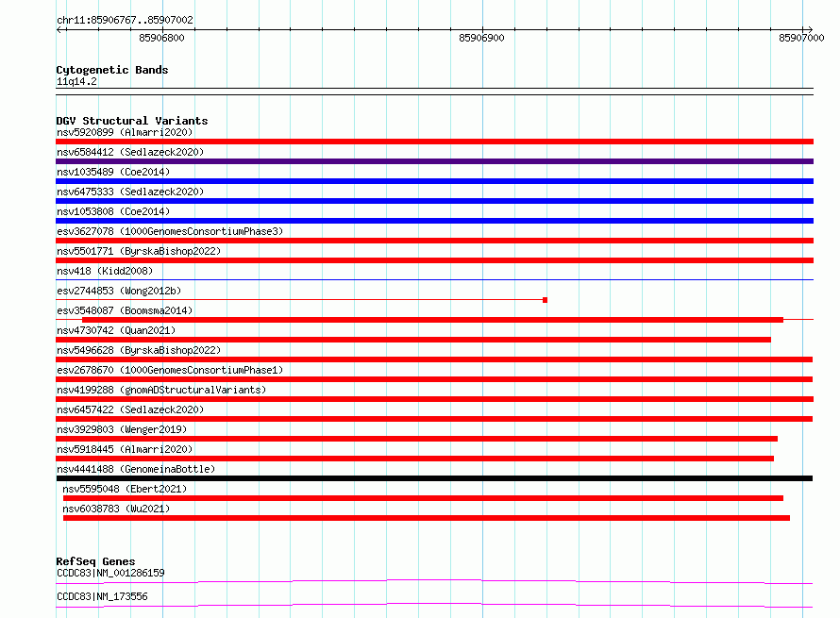Select red bar under esv3548087 (Boomsma2014)
The height and width of the screenshot is (618, 840).
click(433, 320)
